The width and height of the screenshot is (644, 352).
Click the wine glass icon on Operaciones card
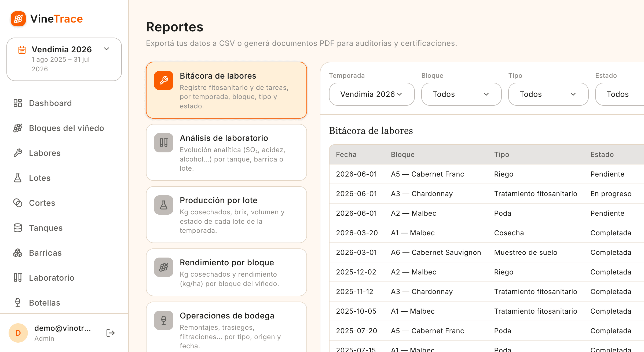[x=164, y=320]
